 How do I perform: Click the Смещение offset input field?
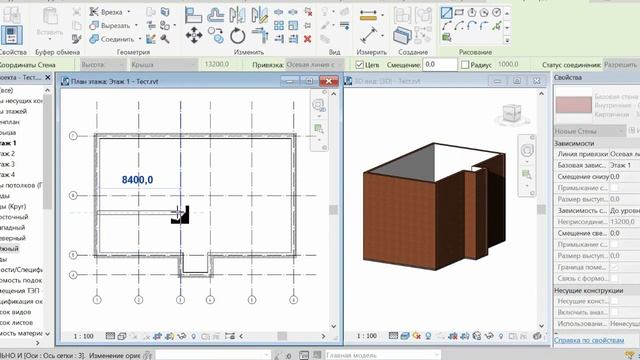click(x=440, y=64)
